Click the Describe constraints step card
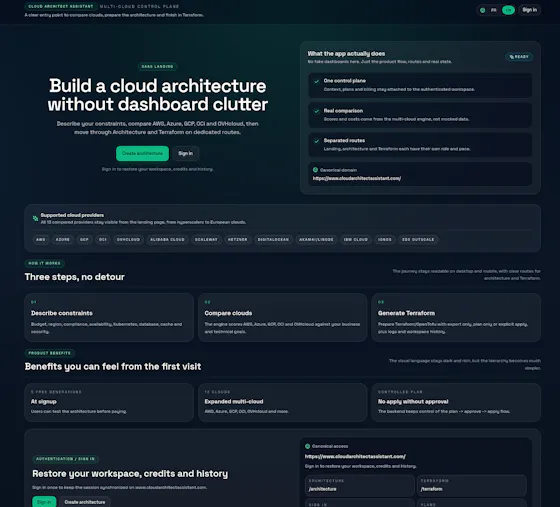 click(x=109, y=317)
